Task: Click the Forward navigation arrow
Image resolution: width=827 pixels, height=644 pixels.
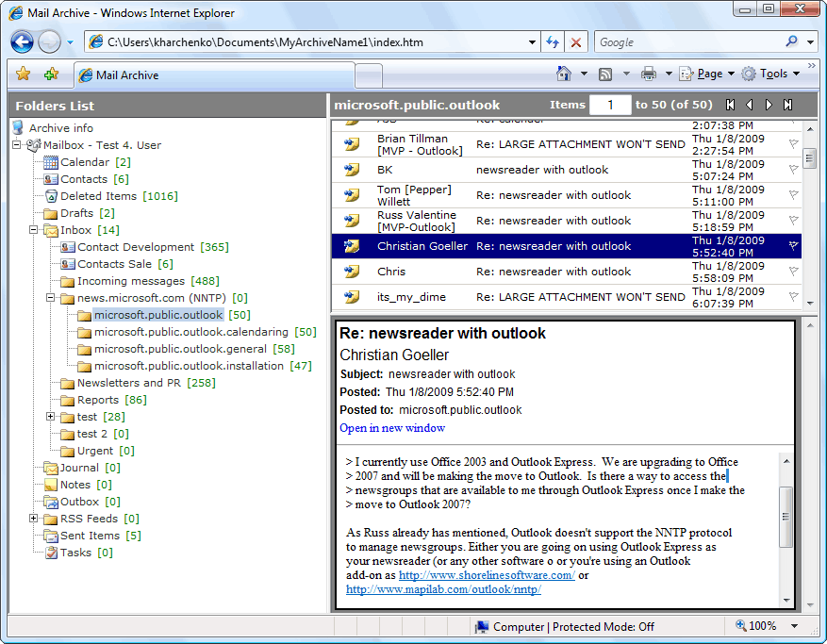Action: (x=49, y=42)
